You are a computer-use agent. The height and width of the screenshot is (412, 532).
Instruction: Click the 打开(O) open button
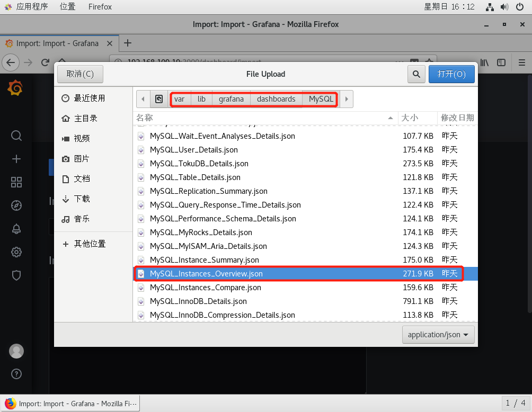point(451,74)
